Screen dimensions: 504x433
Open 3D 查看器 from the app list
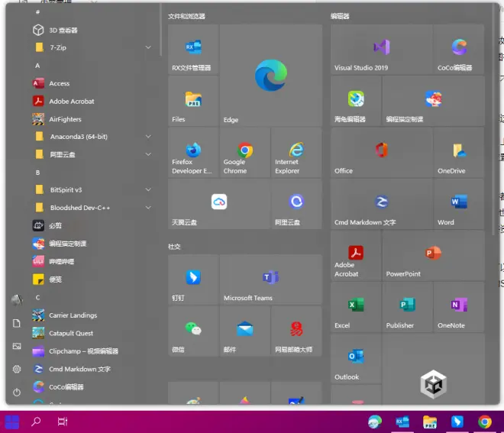click(92, 31)
